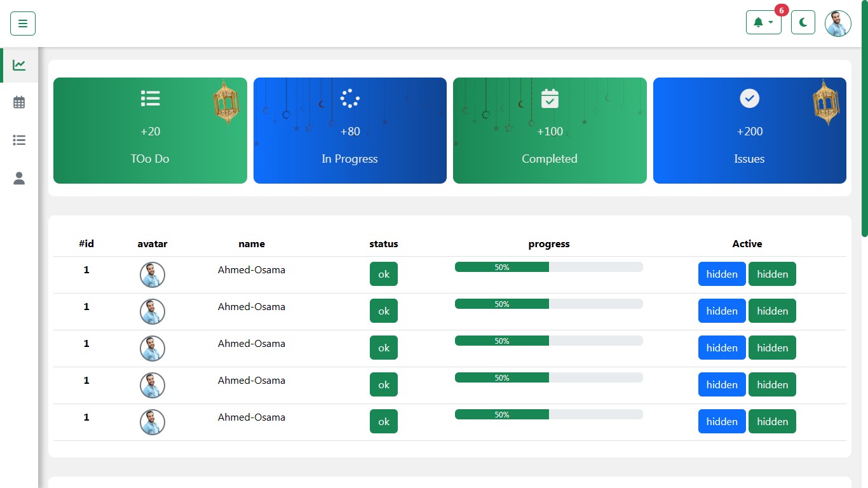Open the task list sidebar icon
This screenshot has width=868, height=488.
(19, 140)
